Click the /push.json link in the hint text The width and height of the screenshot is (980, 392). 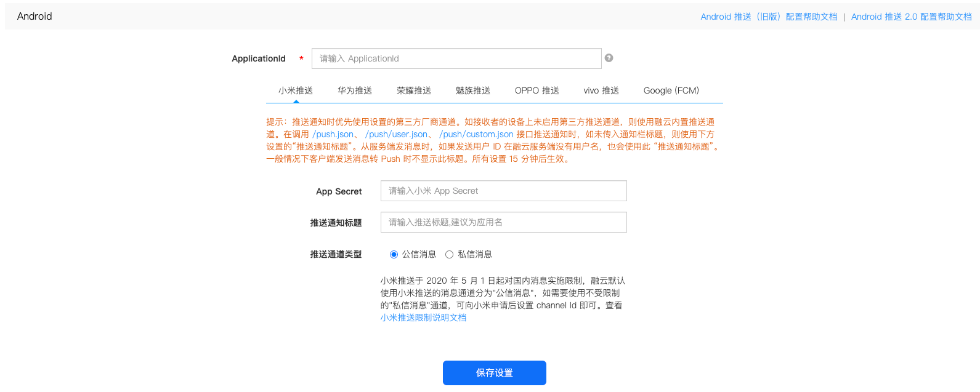[x=333, y=134]
